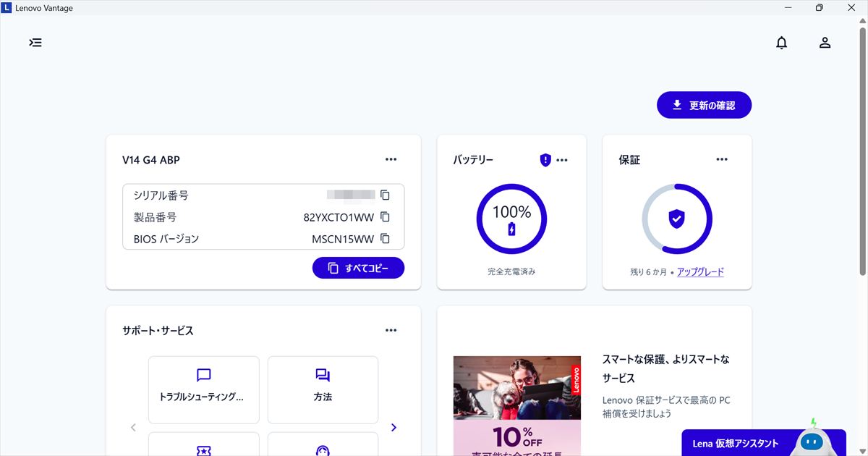Show previous support services with left chevron
Screen dimensions: 868x456
[x=133, y=427]
